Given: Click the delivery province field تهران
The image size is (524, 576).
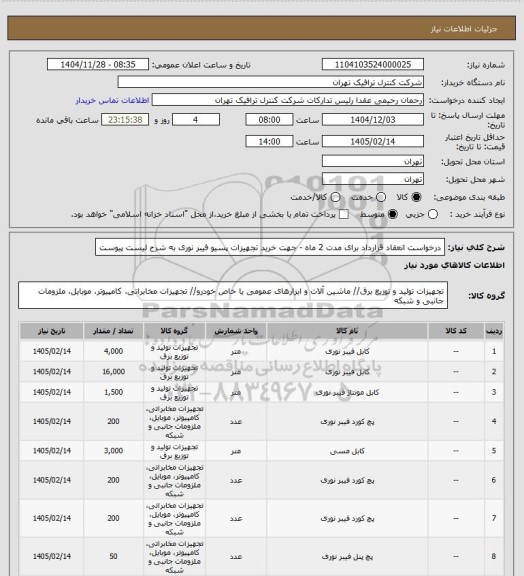Looking at the screenshot, I should 373,161.
